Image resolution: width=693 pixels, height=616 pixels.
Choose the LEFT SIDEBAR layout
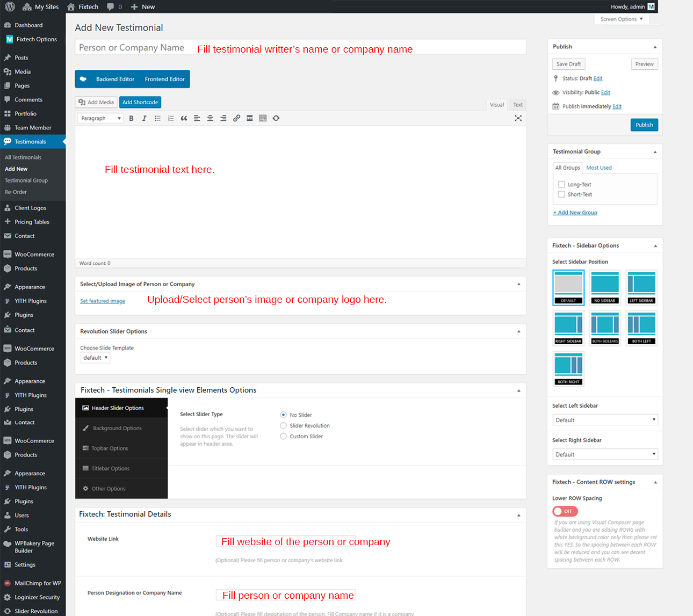[x=641, y=287]
